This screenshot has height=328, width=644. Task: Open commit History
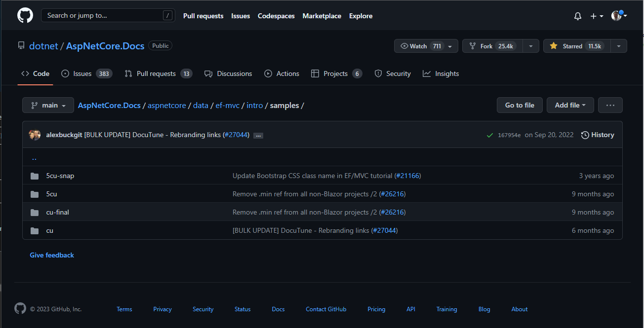click(x=598, y=135)
